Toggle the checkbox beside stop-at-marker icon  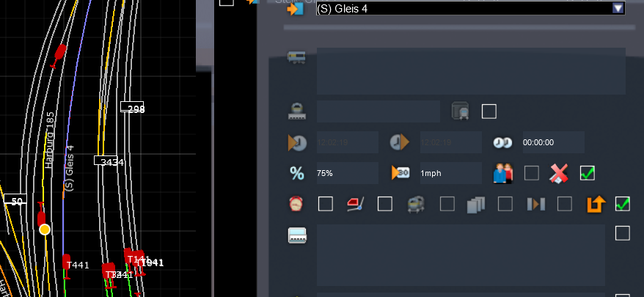tap(565, 204)
